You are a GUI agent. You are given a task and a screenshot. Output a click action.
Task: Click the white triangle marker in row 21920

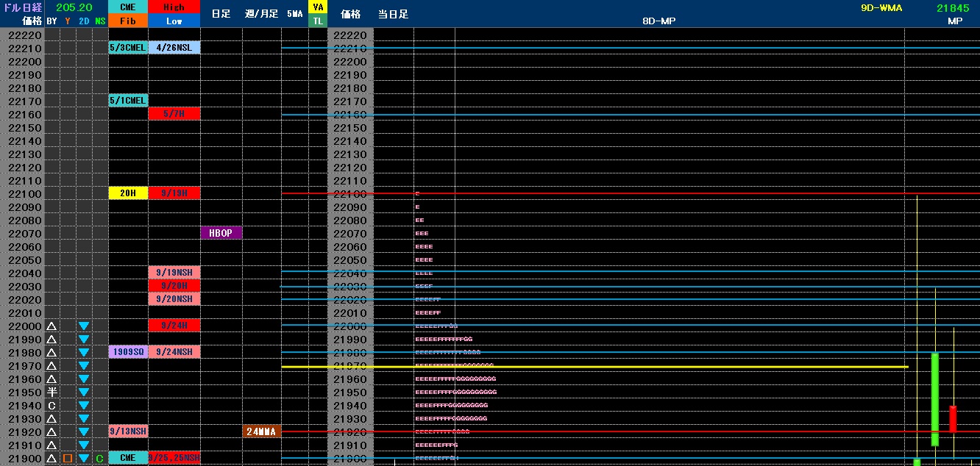click(52, 431)
